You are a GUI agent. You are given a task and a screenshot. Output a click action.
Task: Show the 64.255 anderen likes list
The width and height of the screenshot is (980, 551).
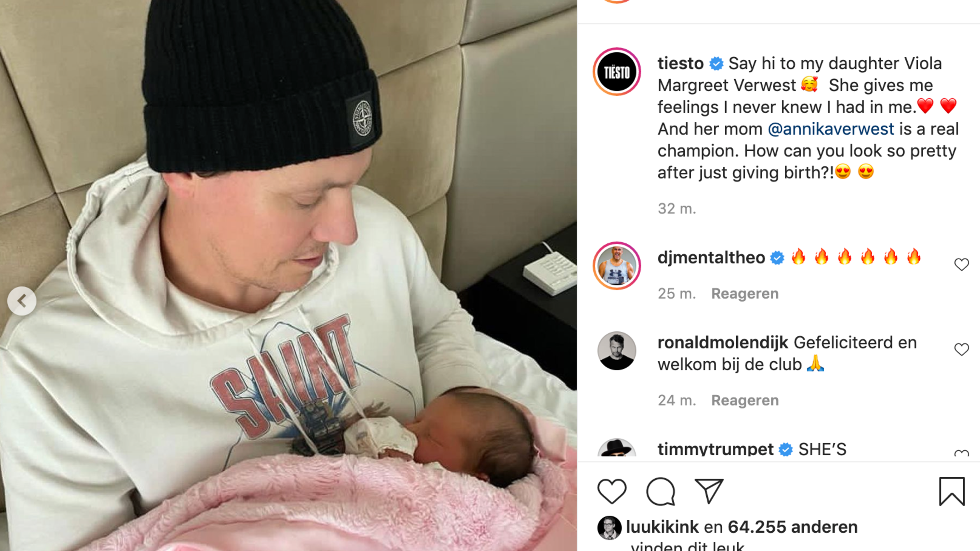pyautogui.click(x=793, y=527)
